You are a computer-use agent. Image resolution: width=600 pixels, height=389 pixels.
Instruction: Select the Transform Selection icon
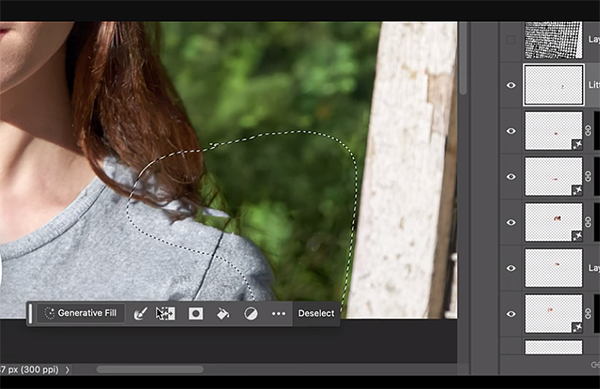point(165,314)
